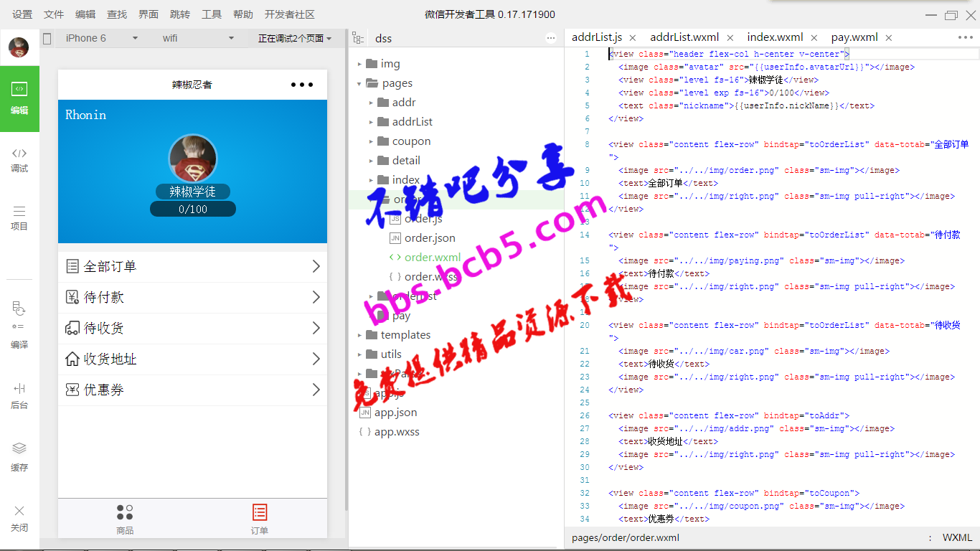Image resolution: width=980 pixels, height=551 pixels.
Task: Click the file tree layout icon beside dss
Action: [358, 39]
